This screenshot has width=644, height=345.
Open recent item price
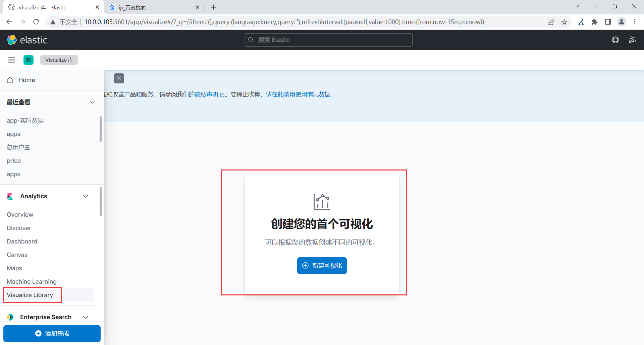coord(14,161)
